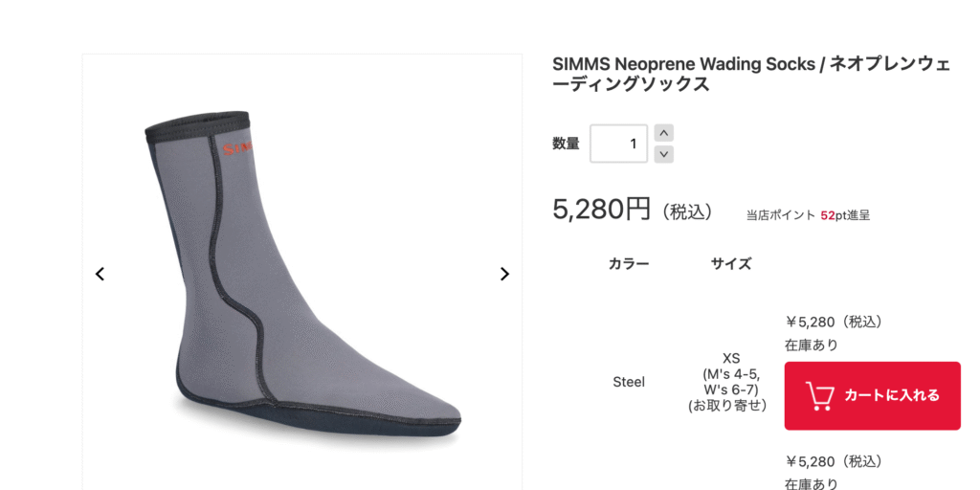This screenshot has width=980, height=490.
Task: Select the Steel color cell
Action: click(629, 382)
